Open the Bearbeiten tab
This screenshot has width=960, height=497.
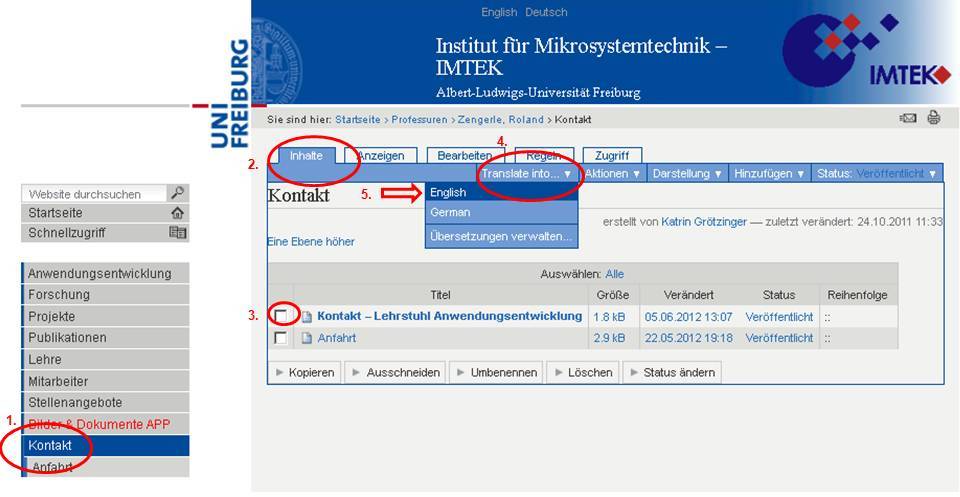point(465,156)
